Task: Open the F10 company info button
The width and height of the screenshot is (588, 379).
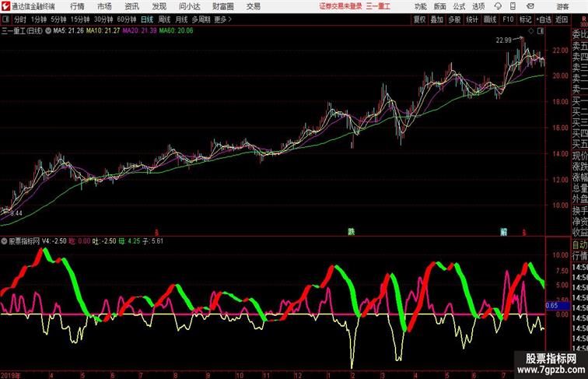Action: [x=508, y=19]
